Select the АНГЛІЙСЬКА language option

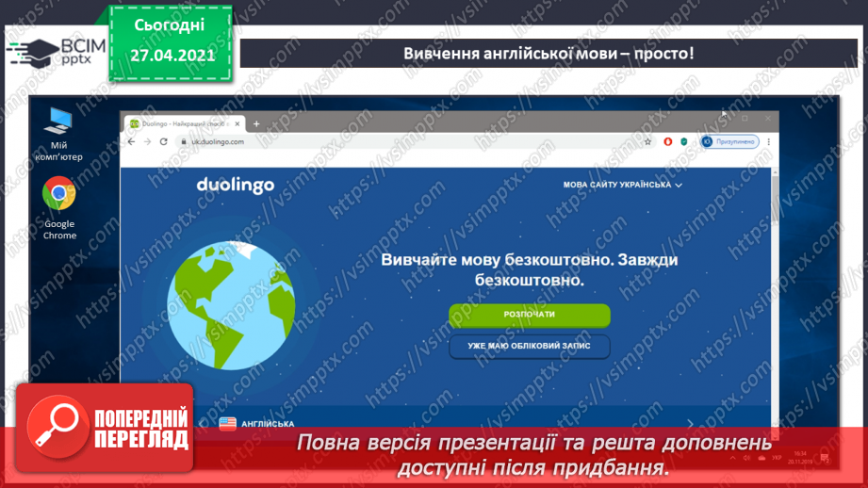tap(257, 424)
